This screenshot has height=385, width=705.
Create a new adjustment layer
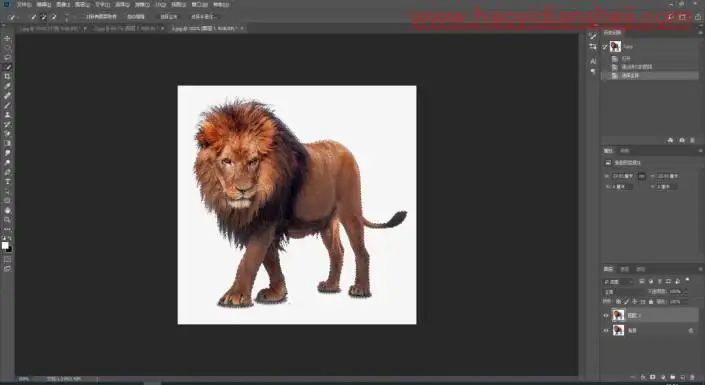click(x=663, y=377)
